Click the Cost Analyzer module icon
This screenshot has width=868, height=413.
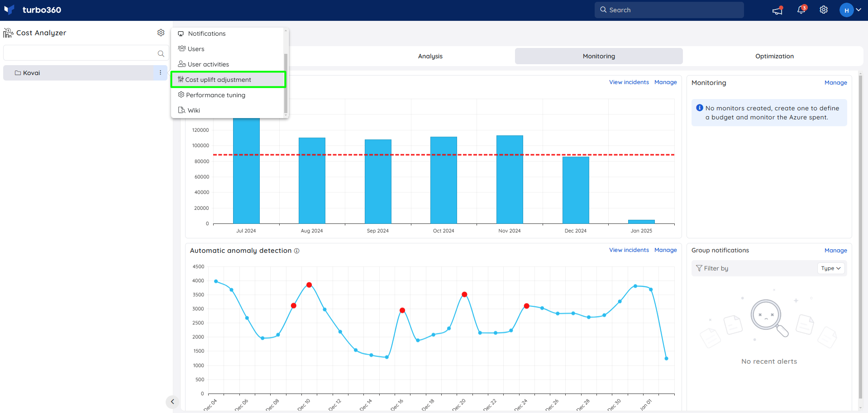(8, 33)
